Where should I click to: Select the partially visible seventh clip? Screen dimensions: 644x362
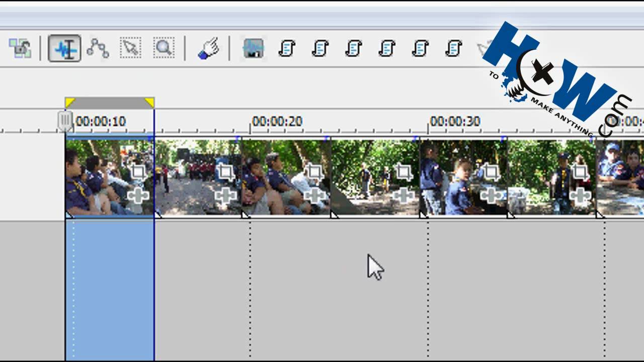tap(620, 177)
